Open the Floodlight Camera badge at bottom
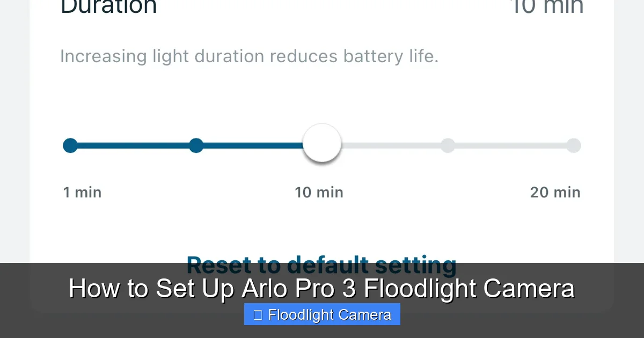Image resolution: width=644 pixels, height=338 pixels. click(x=321, y=315)
